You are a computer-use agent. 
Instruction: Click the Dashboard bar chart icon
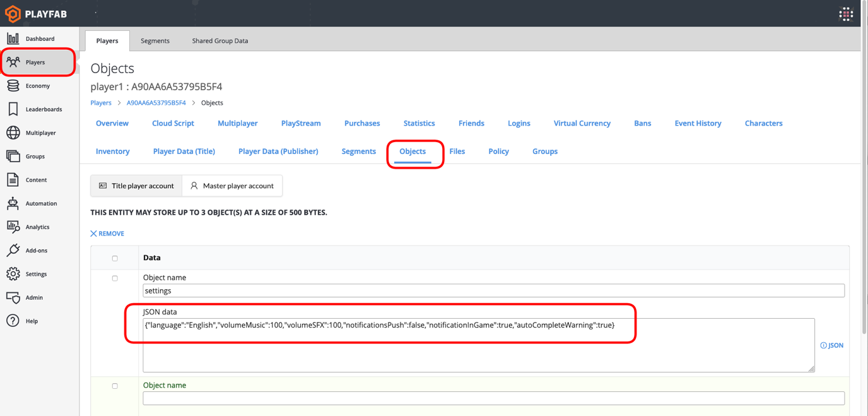point(13,39)
